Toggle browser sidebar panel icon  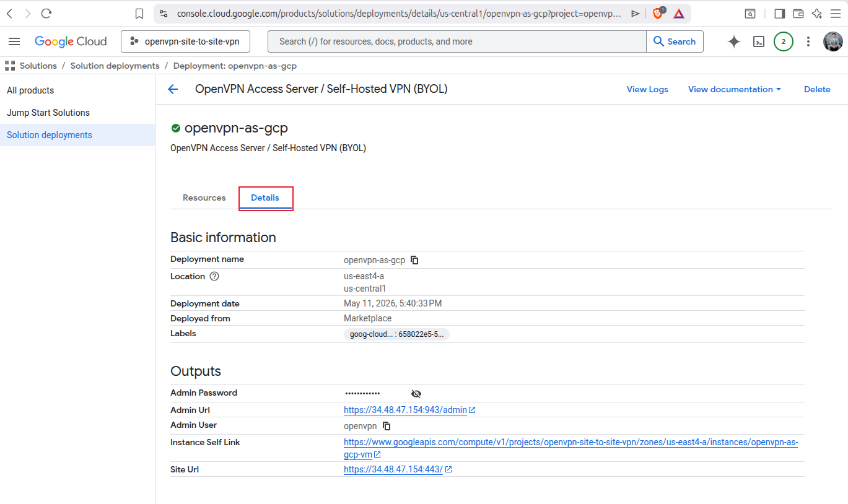click(780, 14)
